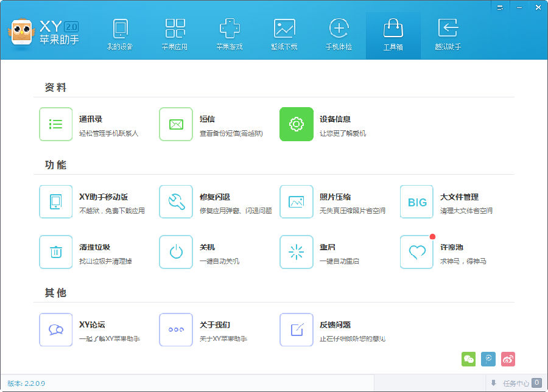
Task: Click the green WeChat share icon
Action: [469, 359]
